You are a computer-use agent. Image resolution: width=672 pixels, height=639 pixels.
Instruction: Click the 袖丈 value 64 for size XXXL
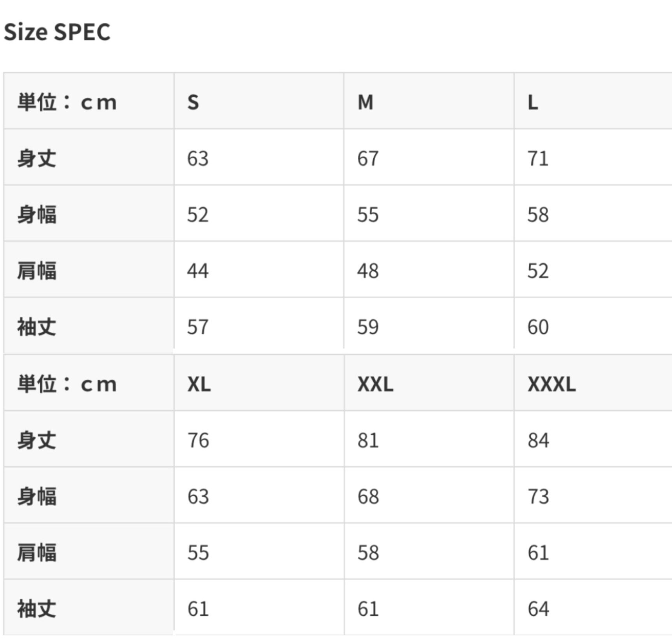[538, 609]
